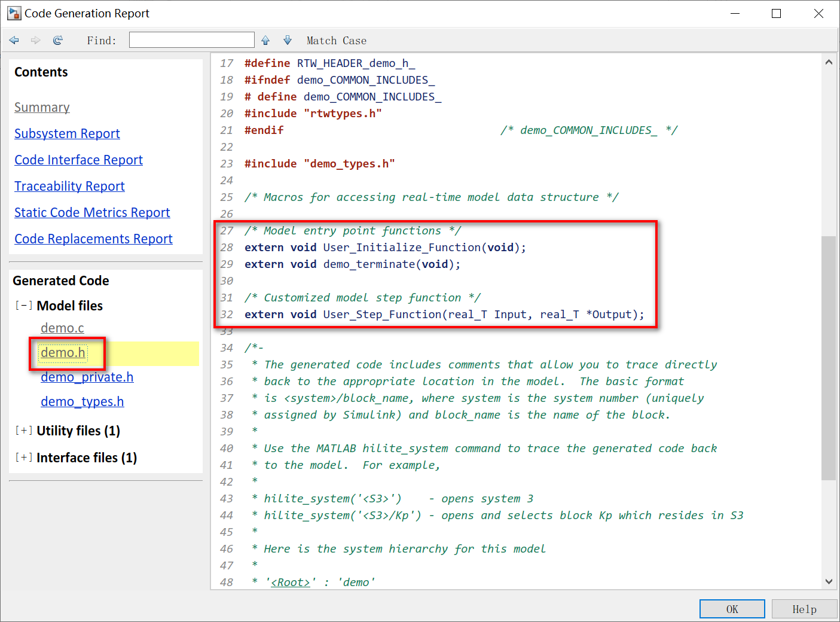Click the #define RTW_HEADER_demo_h_ line
This screenshot has width=840, height=622.
pyautogui.click(x=329, y=63)
